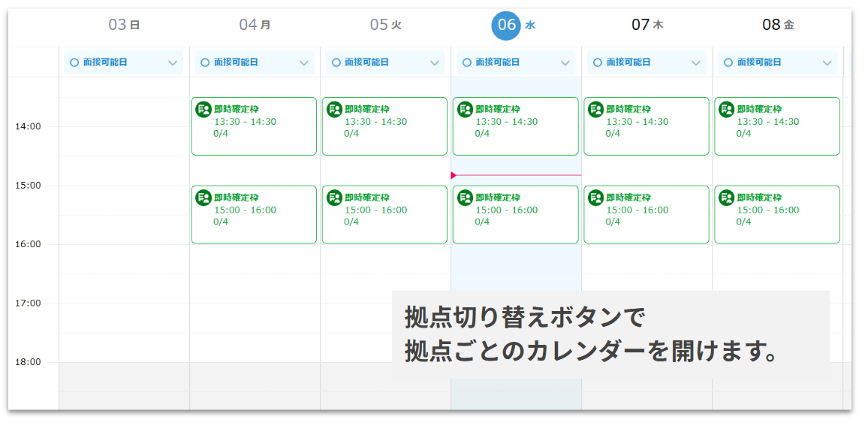The image size is (868, 423).
Task: Click 13:30 - 14:30 text on Friday 08
Action: (x=768, y=122)
